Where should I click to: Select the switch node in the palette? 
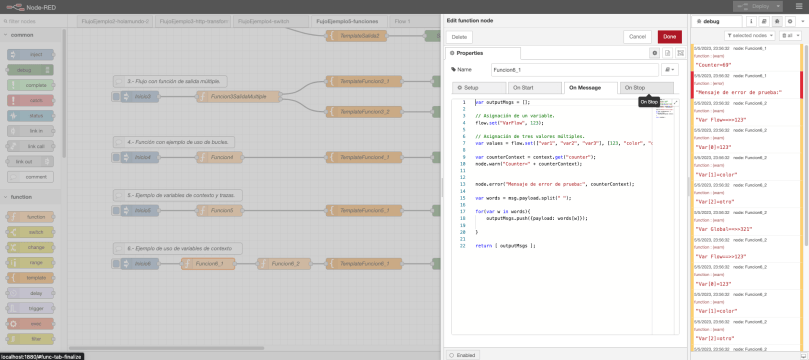coord(31,232)
